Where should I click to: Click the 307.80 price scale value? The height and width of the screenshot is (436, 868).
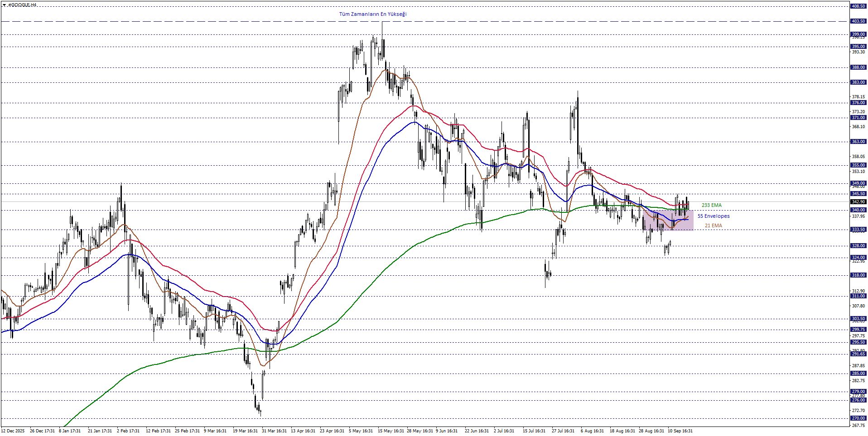pyautogui.click(x=858, y=306)
